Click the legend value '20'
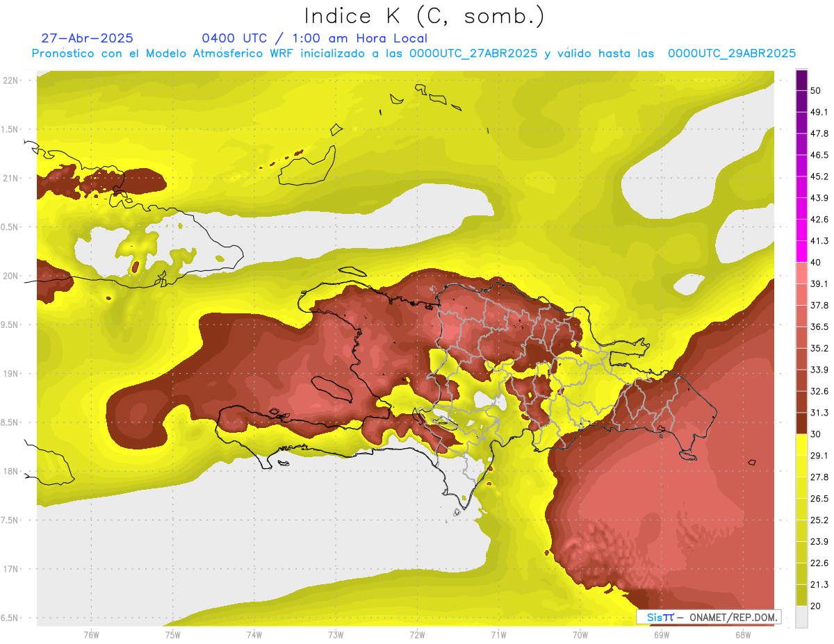Screen dimensions: 834x644 (x=816, y=606)
